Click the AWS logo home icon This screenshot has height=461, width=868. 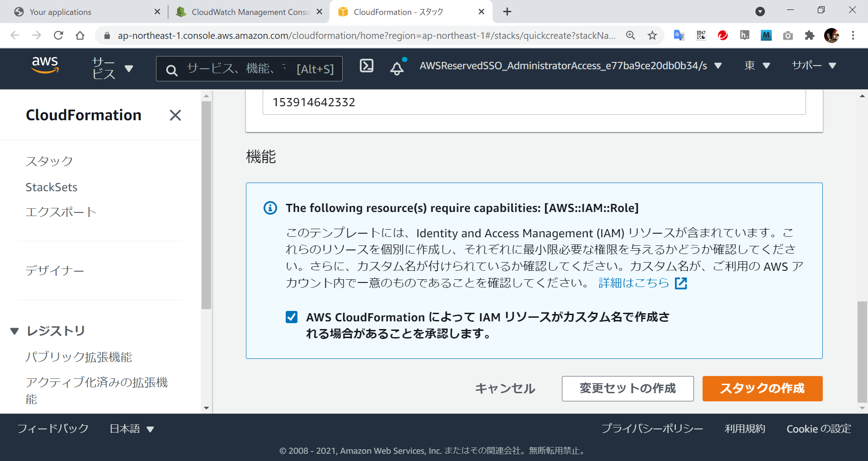(45, 65)
